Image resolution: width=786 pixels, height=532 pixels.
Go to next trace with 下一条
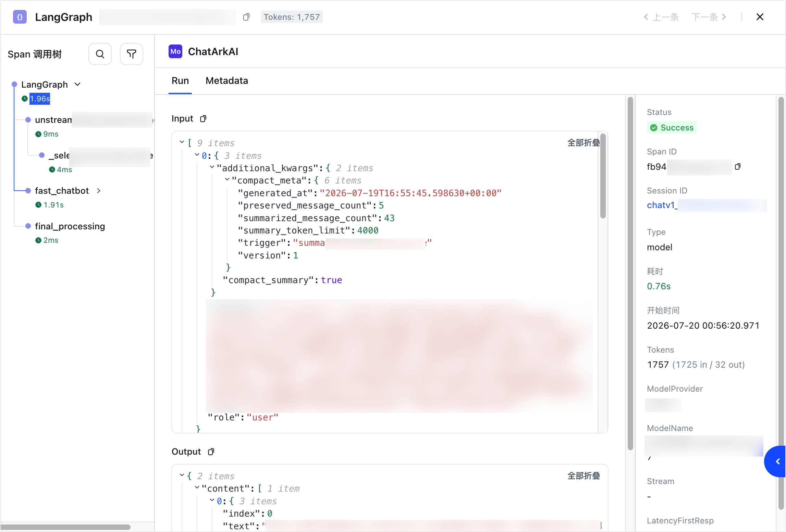pyautogui.click(x=709, y=17)
